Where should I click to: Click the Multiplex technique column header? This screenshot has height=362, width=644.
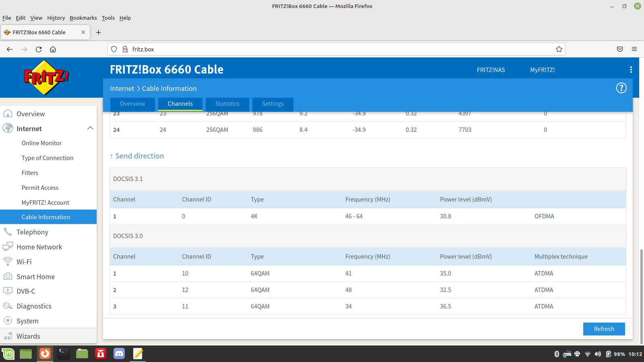[x=561, y=257]
